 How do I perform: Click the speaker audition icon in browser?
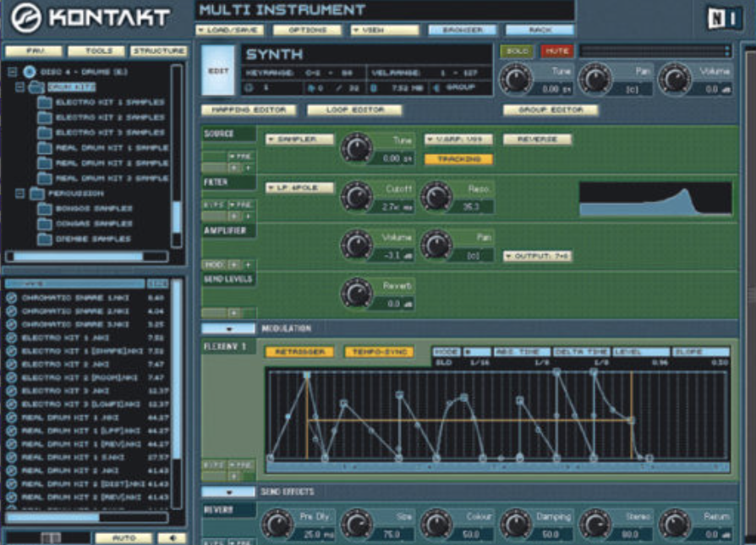tap(173, 537)
